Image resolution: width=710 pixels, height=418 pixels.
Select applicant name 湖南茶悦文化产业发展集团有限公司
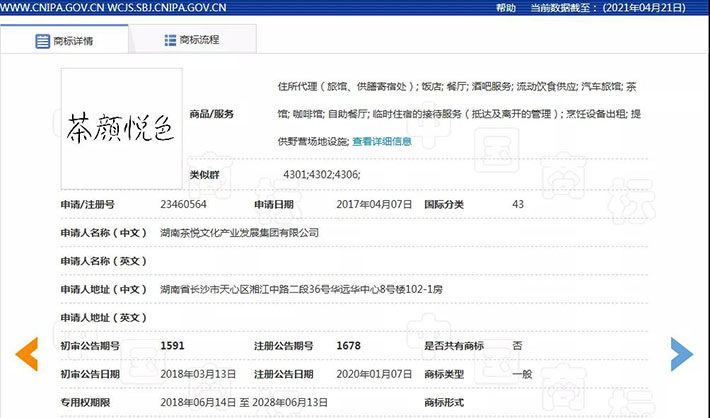pos(239,232)
